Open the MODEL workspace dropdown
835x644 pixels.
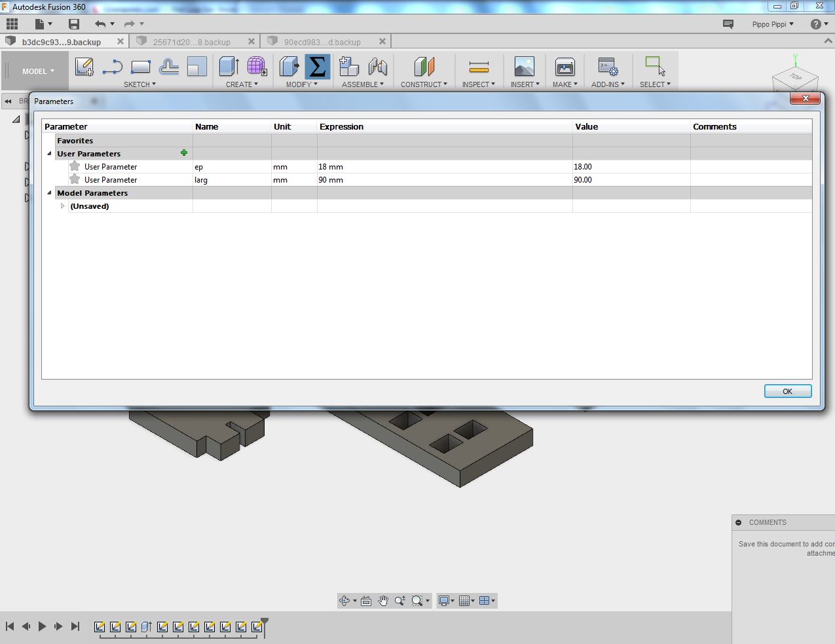tap(39, 71)
